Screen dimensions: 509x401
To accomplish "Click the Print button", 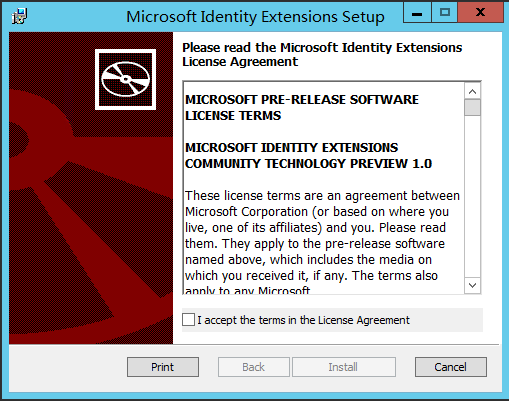I will click(163, 367).
